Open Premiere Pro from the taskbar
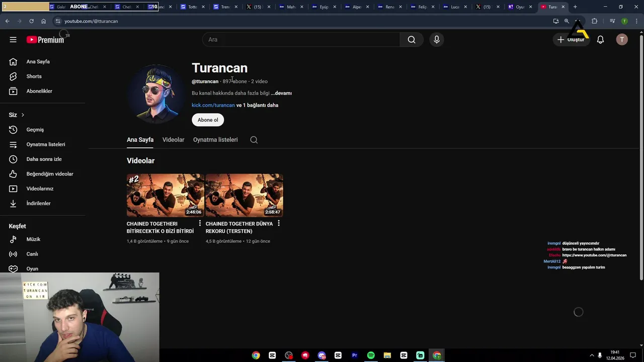644x362 pixels. tap(354, 355)
